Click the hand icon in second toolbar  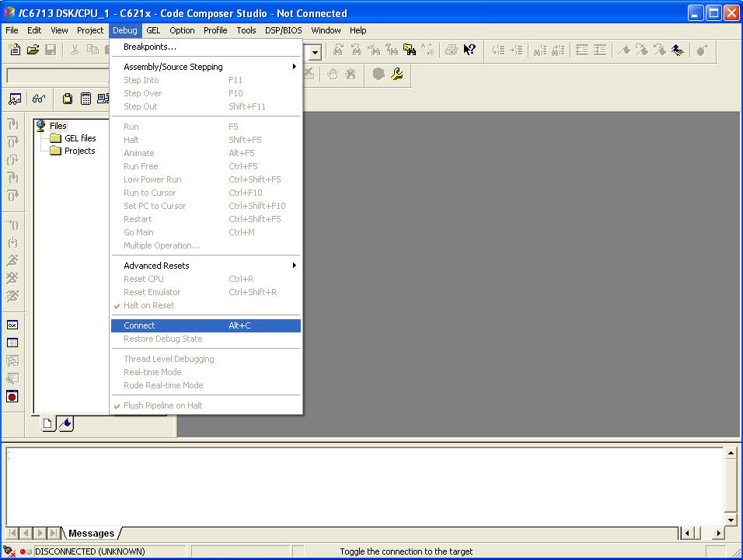tap(332, 74)
